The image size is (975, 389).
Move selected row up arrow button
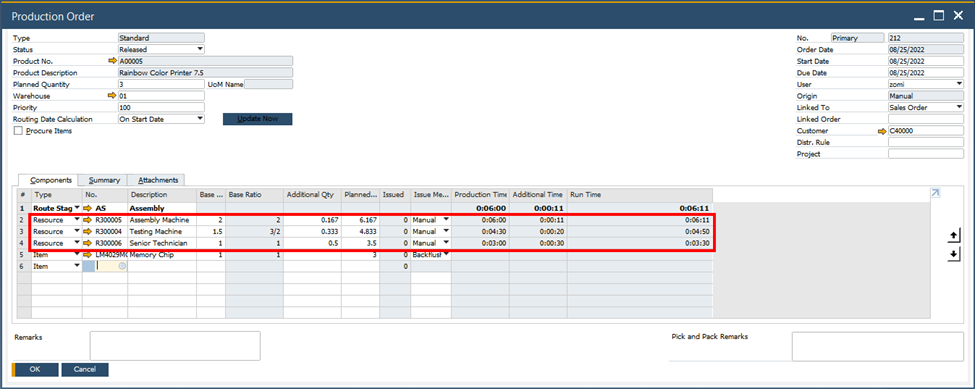[954, 236]
